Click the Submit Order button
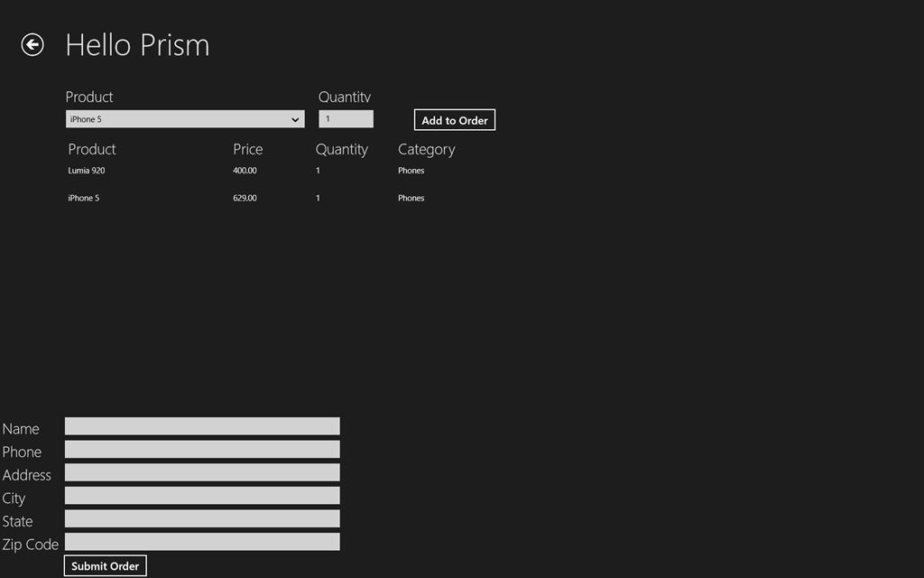The image size is (924, 578). (x=105, y=565)
